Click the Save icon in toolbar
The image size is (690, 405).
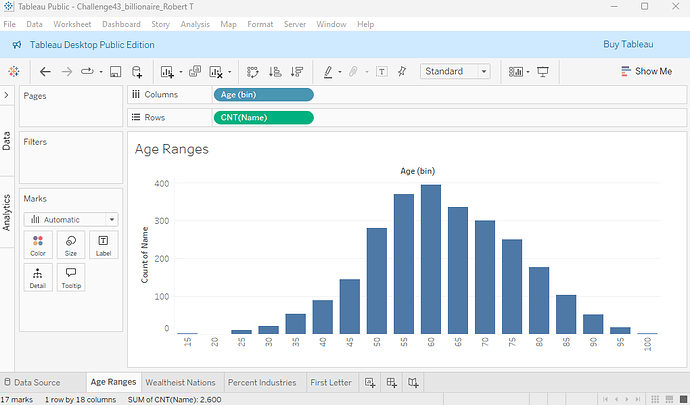point(115,72)
